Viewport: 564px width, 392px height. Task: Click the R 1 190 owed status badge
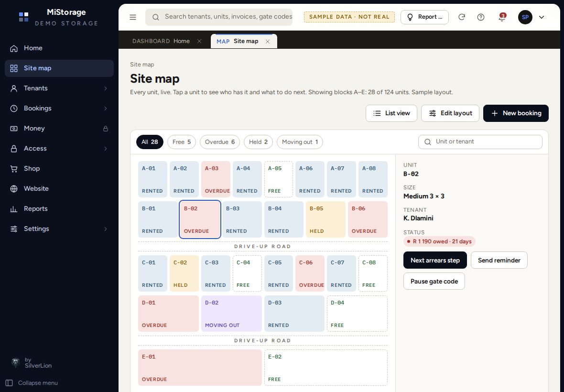[439, 241]
